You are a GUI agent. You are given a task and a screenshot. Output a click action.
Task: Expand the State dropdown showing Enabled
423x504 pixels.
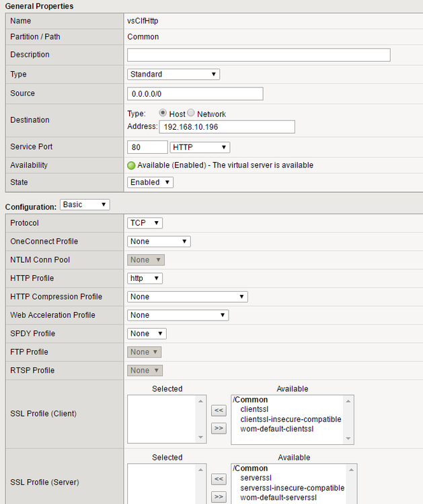pyautogui.click(x=150, y=183)
